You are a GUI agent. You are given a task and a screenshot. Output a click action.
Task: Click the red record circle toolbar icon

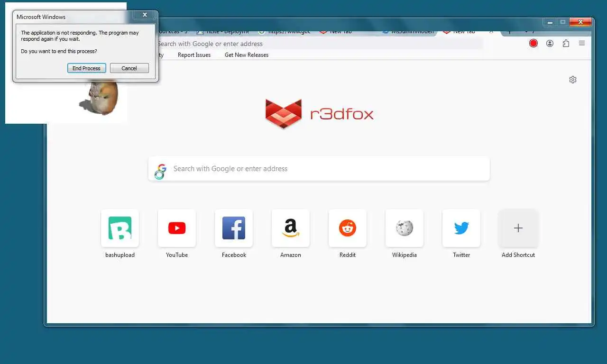pos(533,44)
